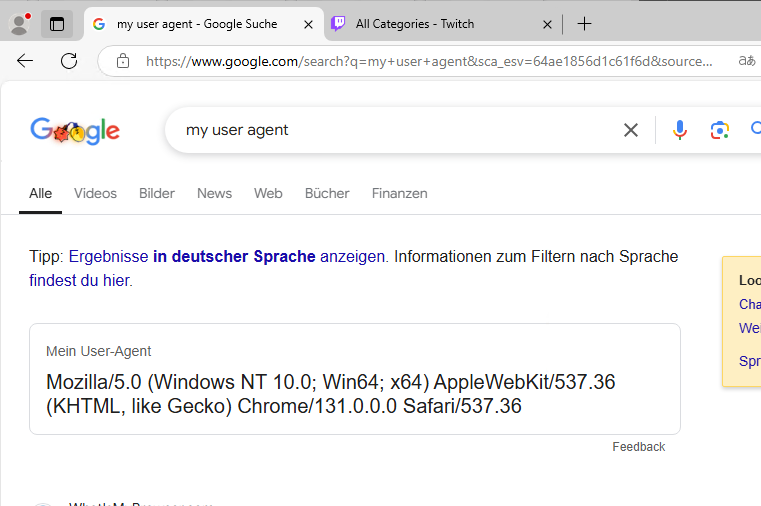
Task: Open a new browser tab
Action: [x=585, y=24]
